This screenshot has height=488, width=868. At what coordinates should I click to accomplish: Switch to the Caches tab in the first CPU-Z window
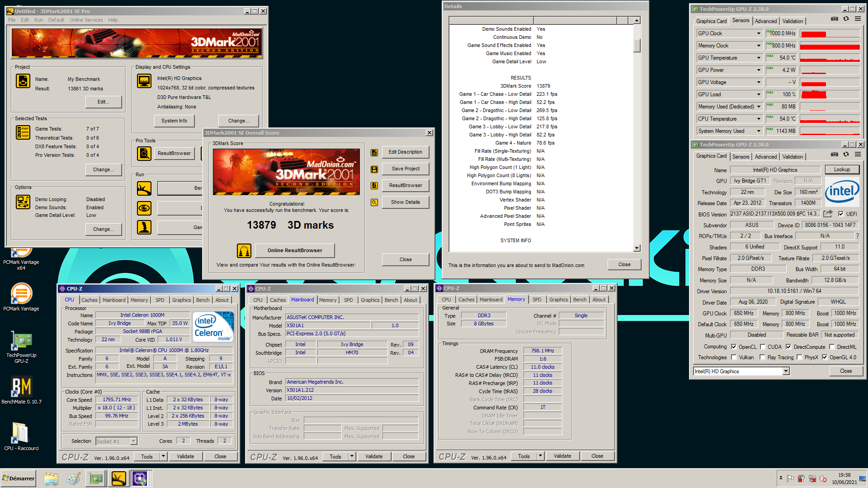point(90,300)
